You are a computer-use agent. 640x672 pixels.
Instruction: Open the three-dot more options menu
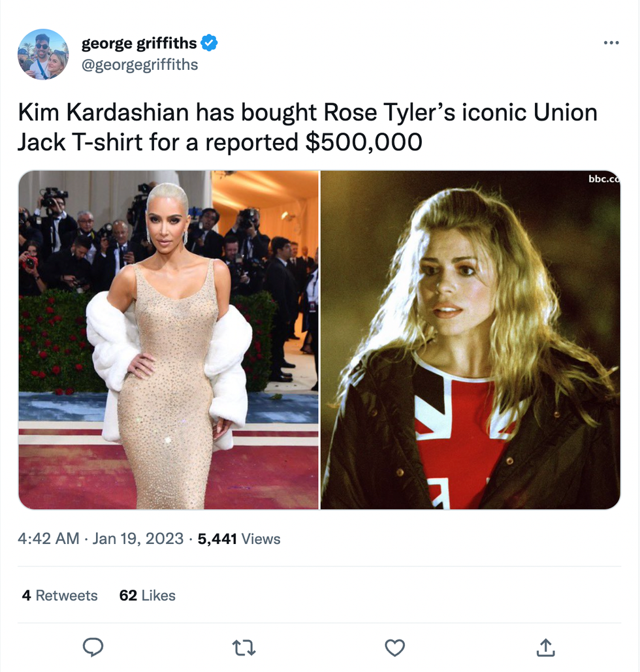point(611,42)
